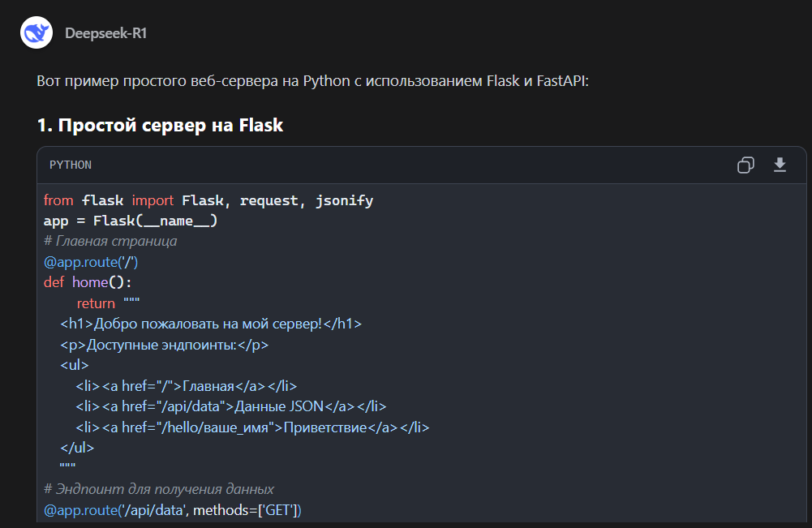The image size is (812, 528).
Task: Click the Deepseek-R1 model name
Action: click(x=105, y=33)
